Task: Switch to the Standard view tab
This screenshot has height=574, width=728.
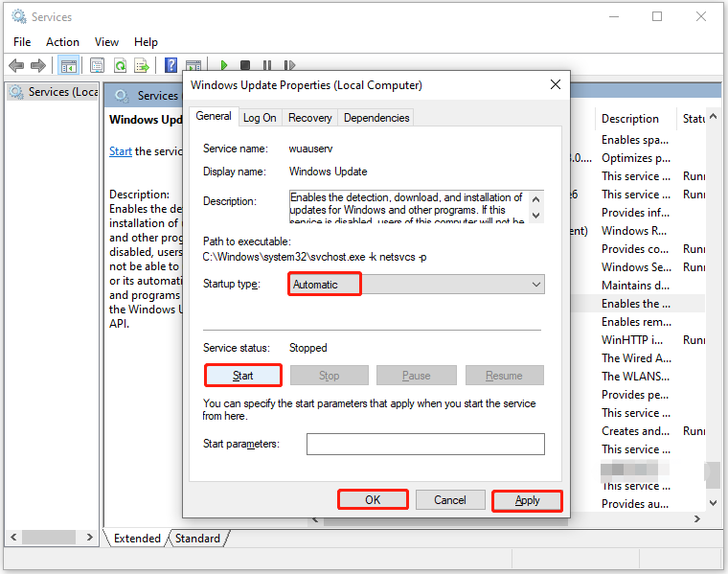Action: coord(197,539)
